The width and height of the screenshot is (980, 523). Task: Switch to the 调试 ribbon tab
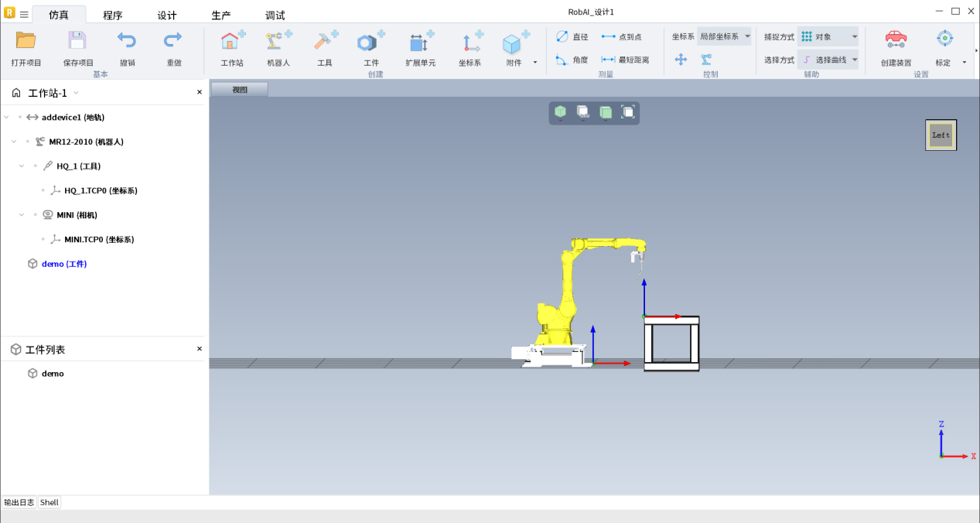coord(275,15)
